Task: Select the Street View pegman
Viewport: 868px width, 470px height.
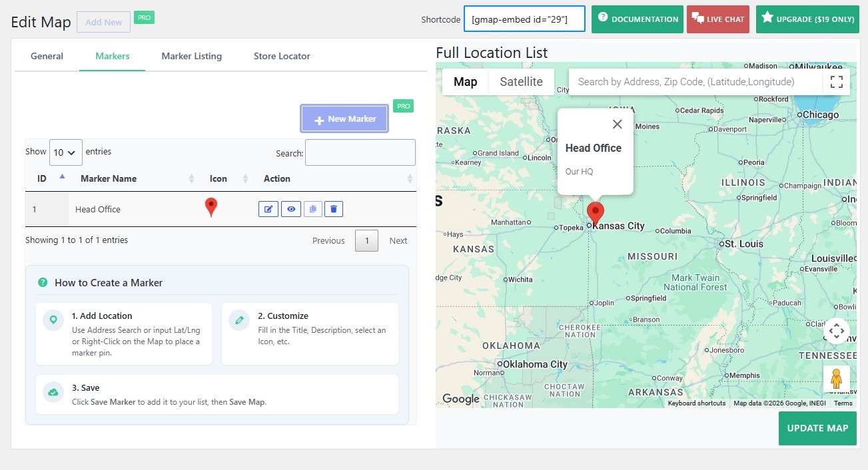Action: click(x=837, y=379)
